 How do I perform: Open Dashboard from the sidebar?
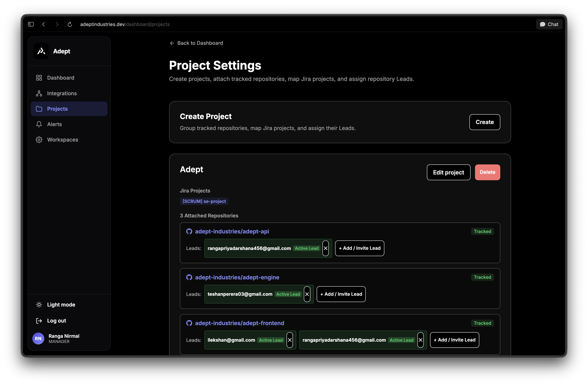[x=69, y=78]
